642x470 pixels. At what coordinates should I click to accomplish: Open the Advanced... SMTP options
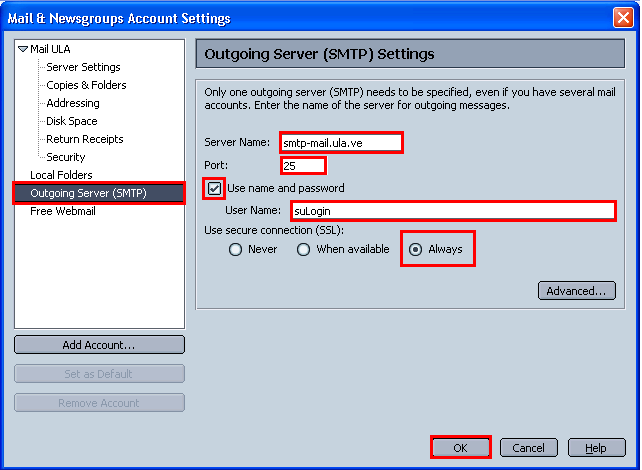[x=576, y=291]
